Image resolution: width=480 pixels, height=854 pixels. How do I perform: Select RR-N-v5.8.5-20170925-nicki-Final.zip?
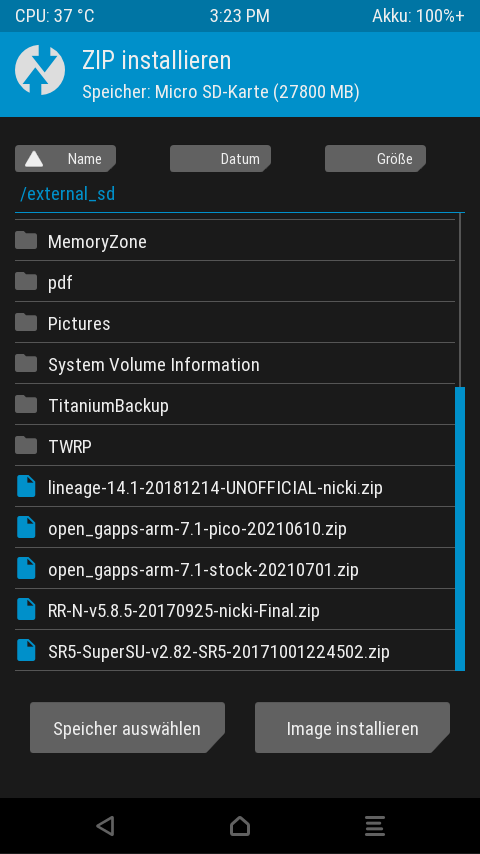click(x=235, y=609)
